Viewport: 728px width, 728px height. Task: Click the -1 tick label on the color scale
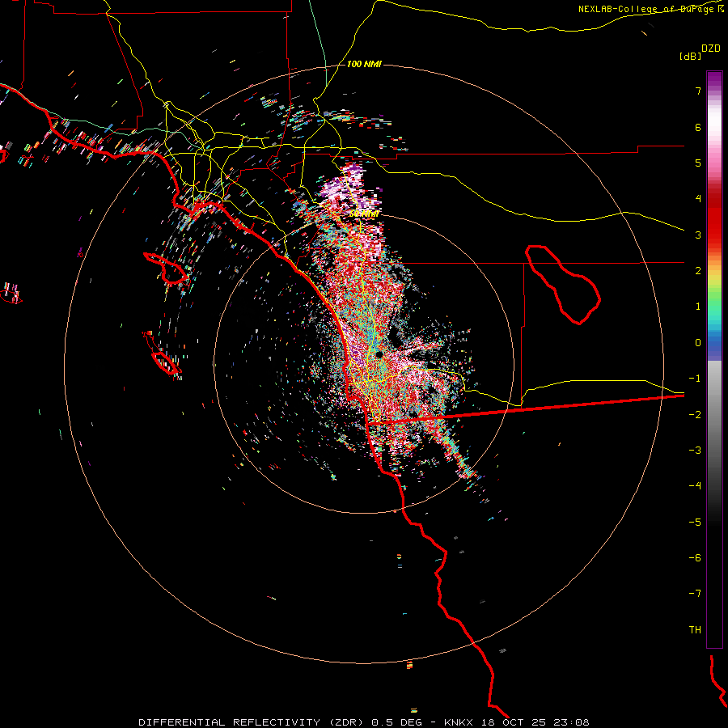[x=695, y=379]
